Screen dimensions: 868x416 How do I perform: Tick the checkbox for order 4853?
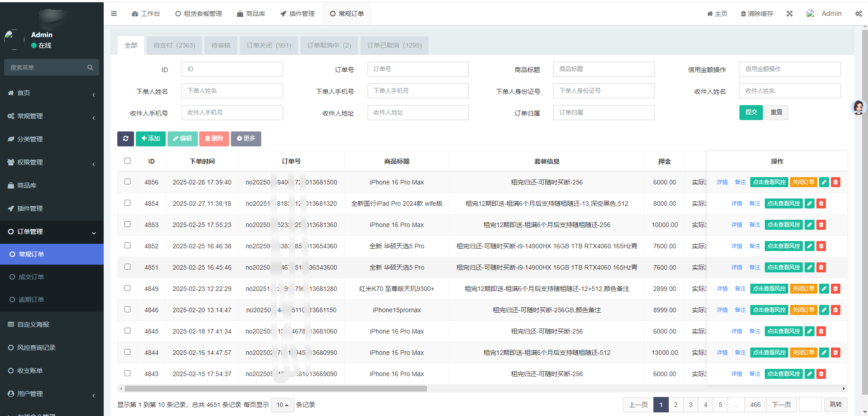pyautogui.click(x=127, y=224)
